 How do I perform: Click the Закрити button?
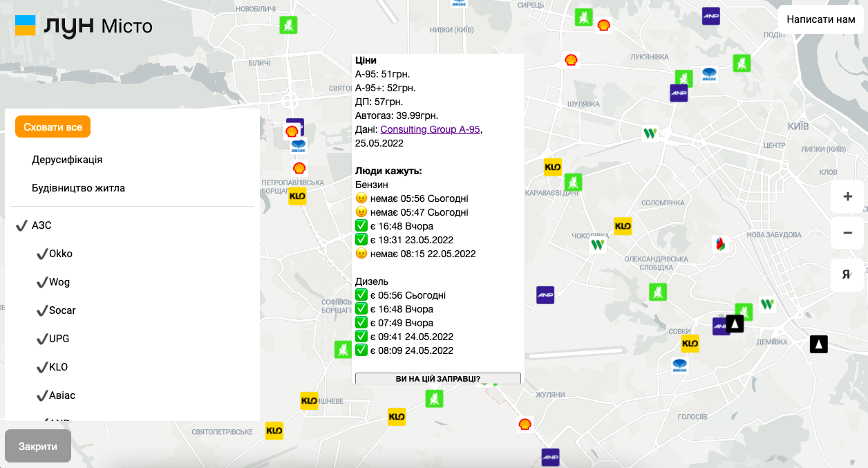38,447
